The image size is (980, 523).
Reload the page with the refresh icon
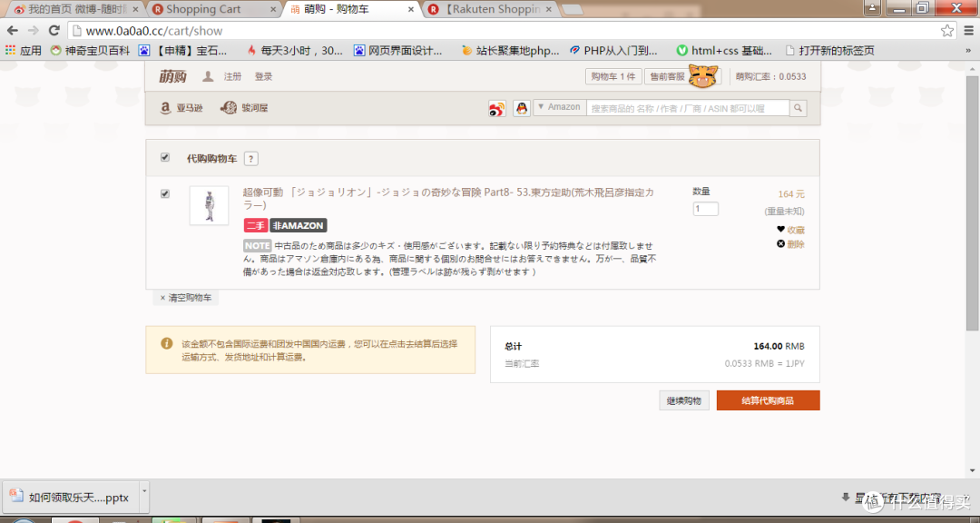[x=54, y=31]
